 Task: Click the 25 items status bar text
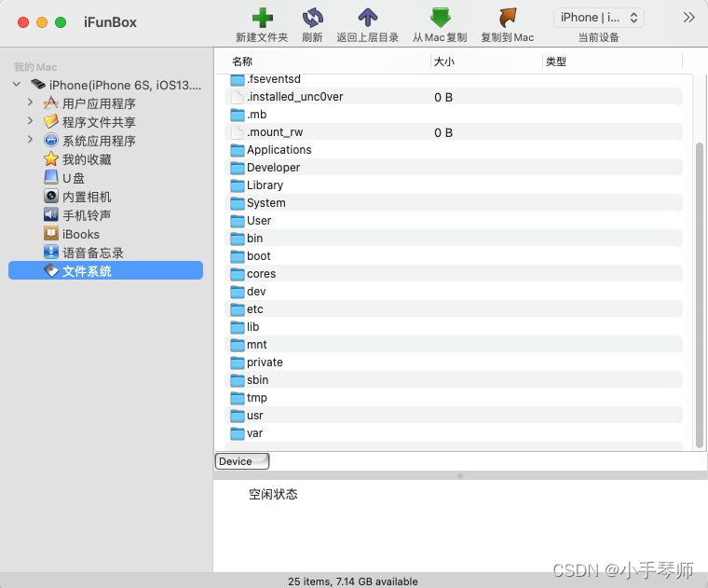353,581
